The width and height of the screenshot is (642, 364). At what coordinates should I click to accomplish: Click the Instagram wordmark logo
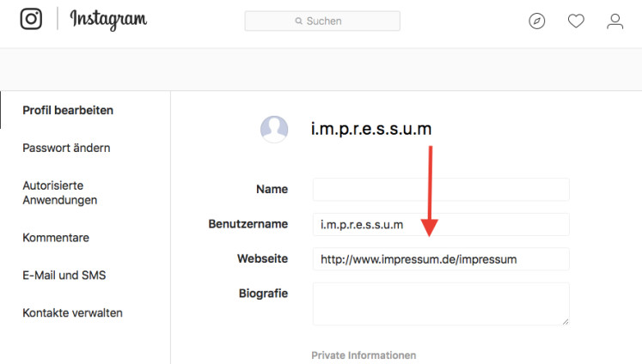(108, 20)
